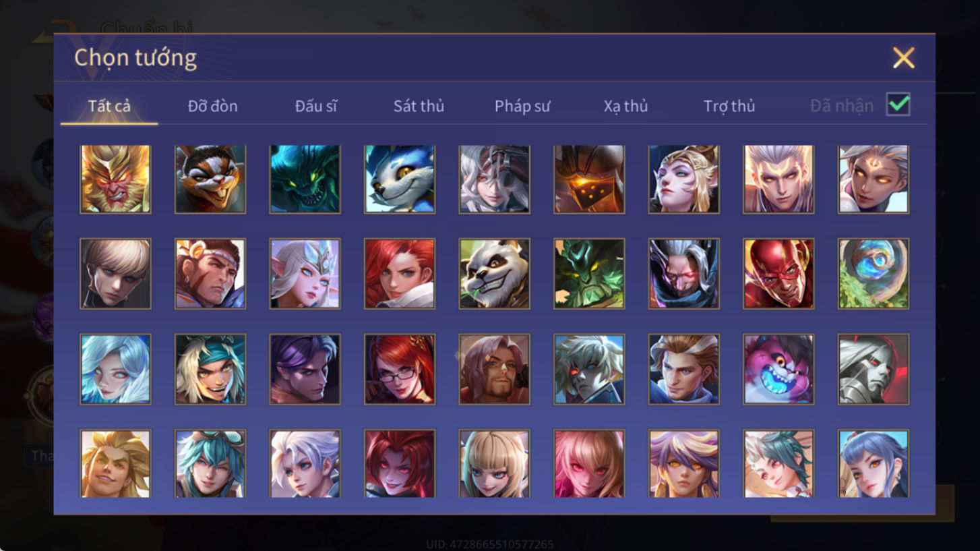Image resolution: width=980 pixels, height=551 pixels.
Task: Switch to the Trợ thủ tab
Action: (x=729, y=106)
